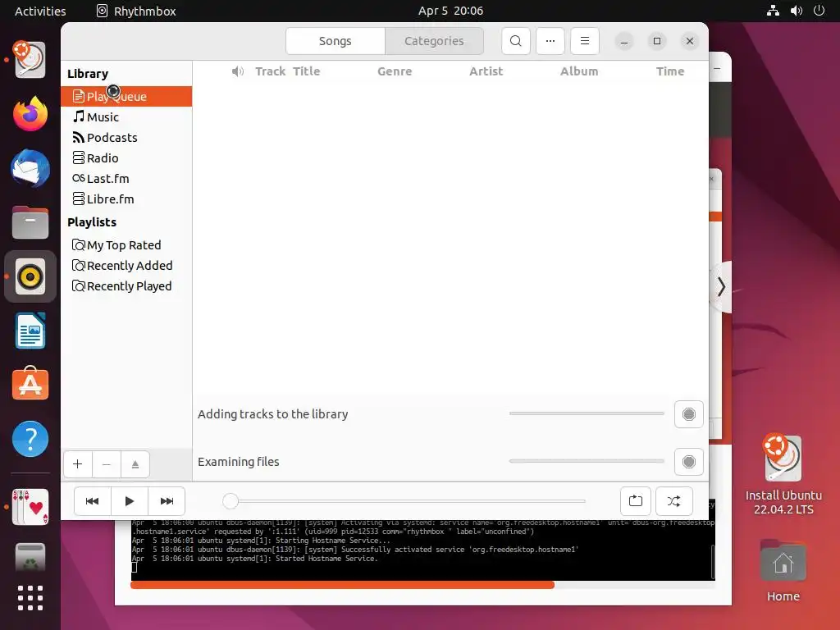Open Install Ubuntu 22.04.2 LTS desktop icon
The height and width of the screenshot is (630, 840).
[783, 475]
